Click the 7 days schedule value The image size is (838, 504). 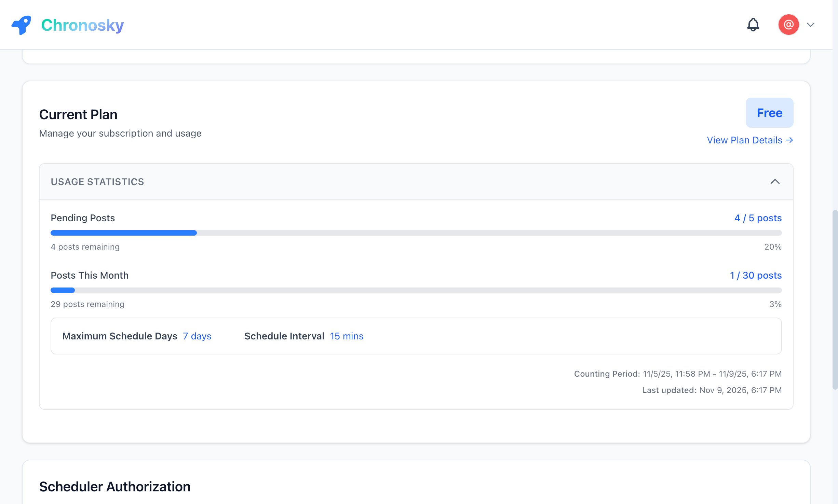(197, 336)
